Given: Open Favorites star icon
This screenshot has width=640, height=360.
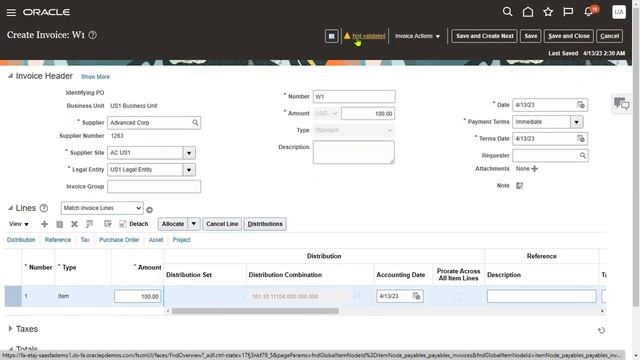Looking at the screenshot, I should pyautogui.click(x=548, y=12).
